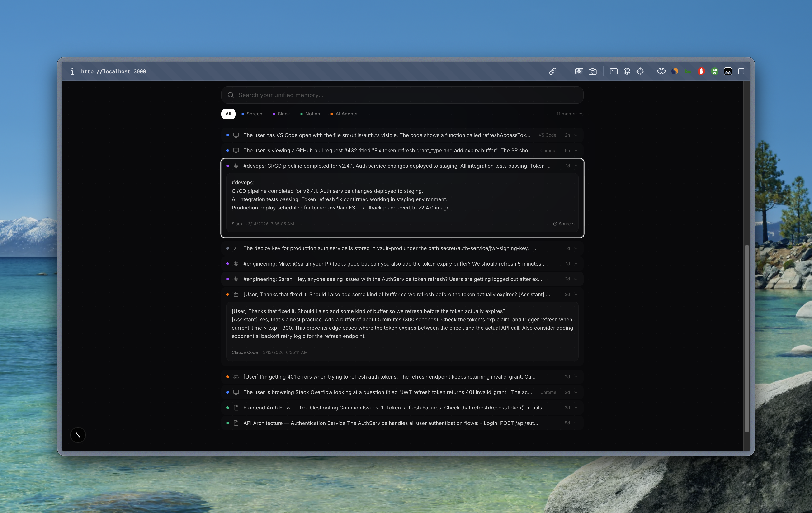Click the copy link icon in toolbar
This screenshot has height=513, width=812.
point(552,71)
